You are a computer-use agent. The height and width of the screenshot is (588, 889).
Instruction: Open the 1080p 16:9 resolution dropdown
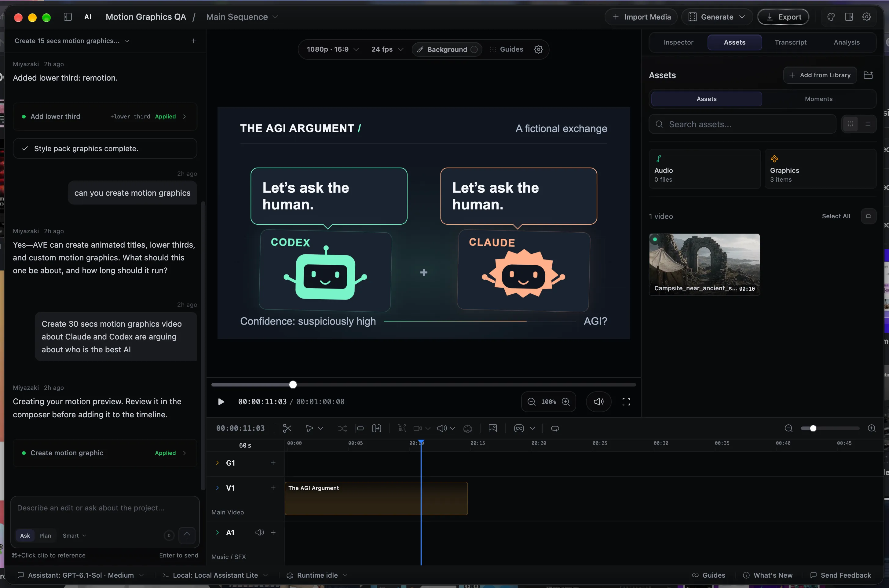(333, 49)
